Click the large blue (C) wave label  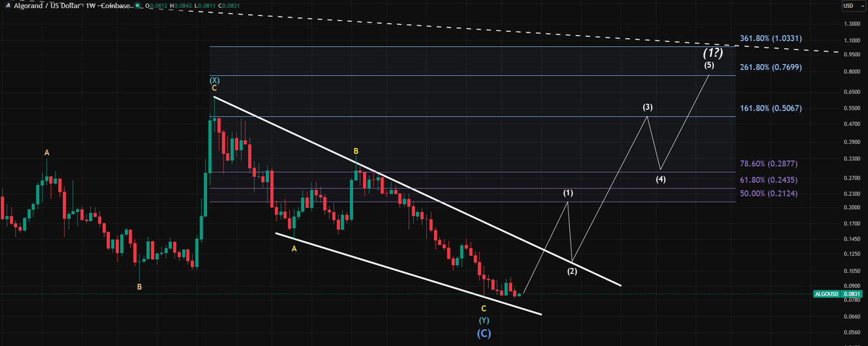pyautogui.click(x=484, y=334)
